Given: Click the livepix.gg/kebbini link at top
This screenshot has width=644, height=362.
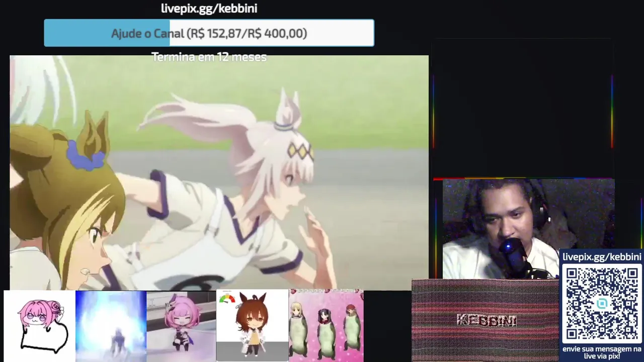Looking at the screenshot, I should coord(209,9).
